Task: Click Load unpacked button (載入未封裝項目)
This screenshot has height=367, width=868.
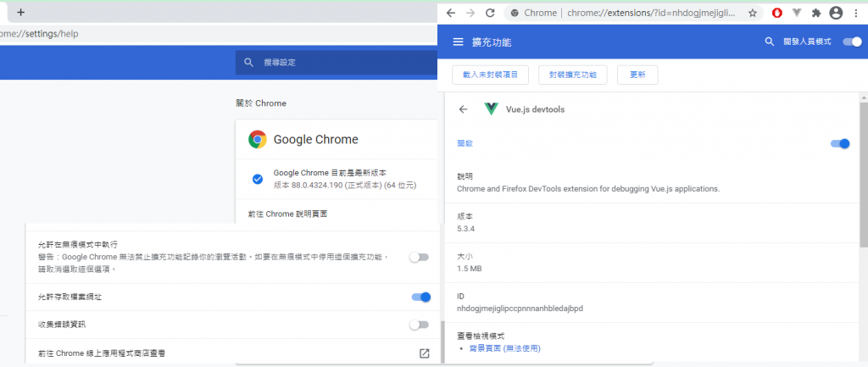Action: 491,75
